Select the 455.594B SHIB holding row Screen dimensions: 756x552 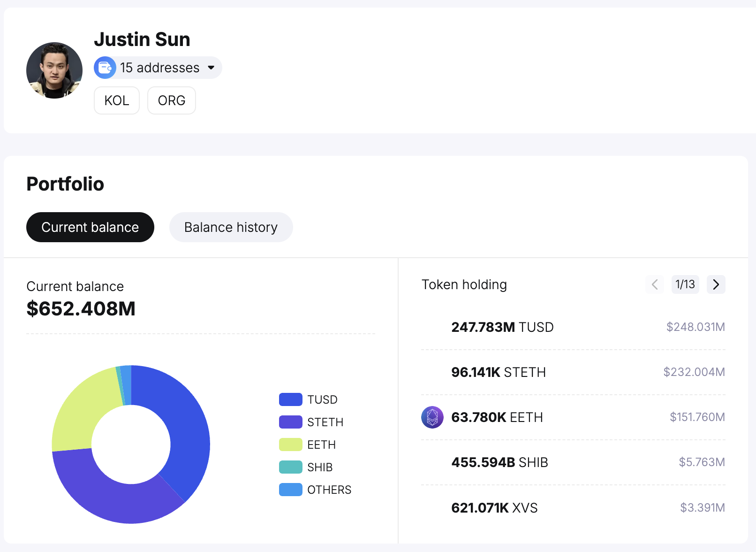573,462
